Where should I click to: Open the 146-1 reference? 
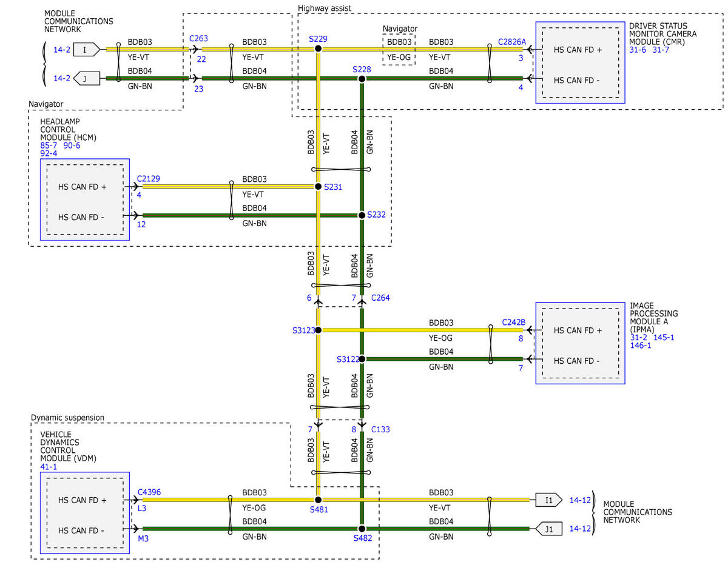[x=641, y=346]
